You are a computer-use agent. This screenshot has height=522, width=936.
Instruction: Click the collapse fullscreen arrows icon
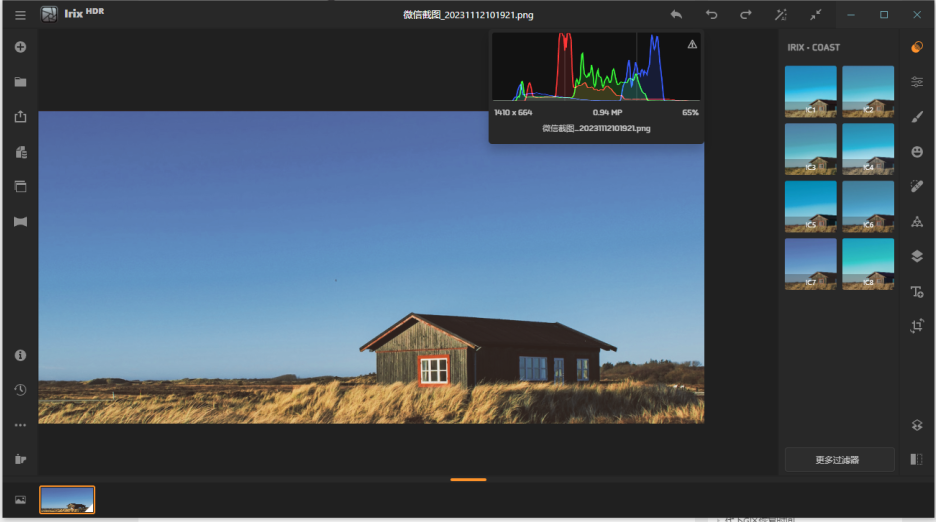point(815,15)
